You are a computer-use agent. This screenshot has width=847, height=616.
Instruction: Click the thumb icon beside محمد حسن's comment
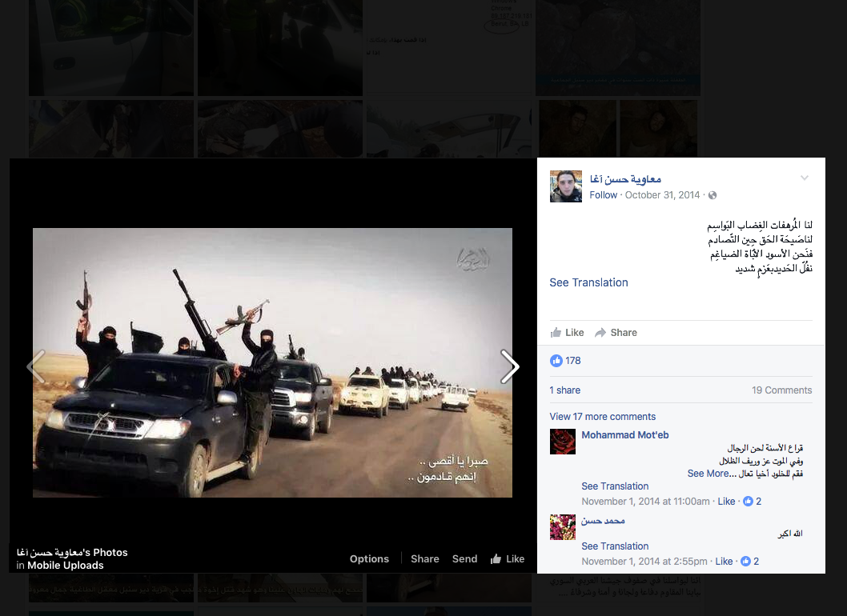tap(746, 561)
